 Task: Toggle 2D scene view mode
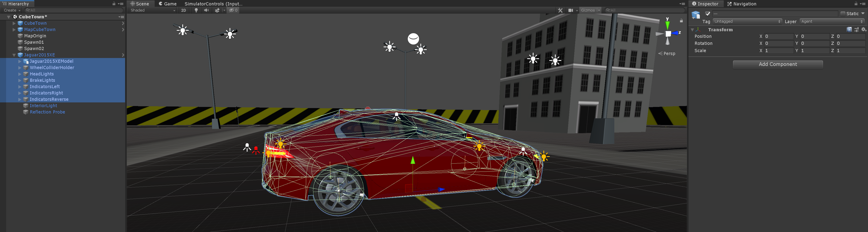pos(184,10)
